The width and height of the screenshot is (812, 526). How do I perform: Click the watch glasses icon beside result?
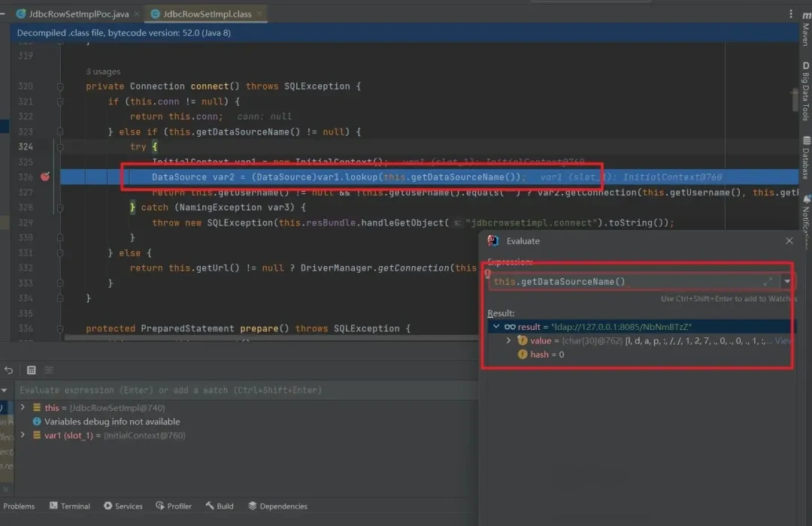[x=510, y=327]
